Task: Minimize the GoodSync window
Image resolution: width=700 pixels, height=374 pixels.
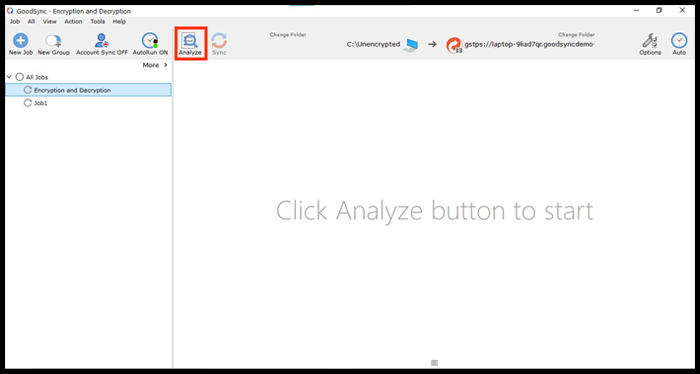Action: (637, 11)
